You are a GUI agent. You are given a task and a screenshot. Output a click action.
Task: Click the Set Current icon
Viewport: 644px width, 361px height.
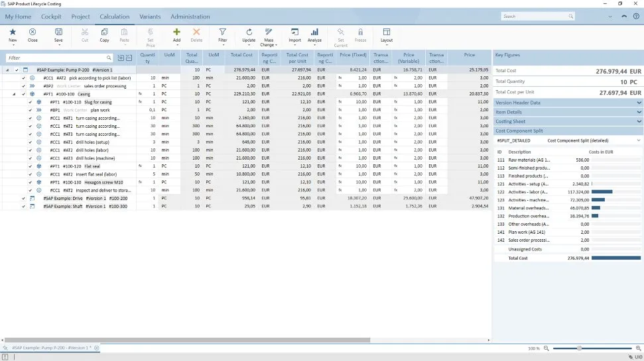340,32
